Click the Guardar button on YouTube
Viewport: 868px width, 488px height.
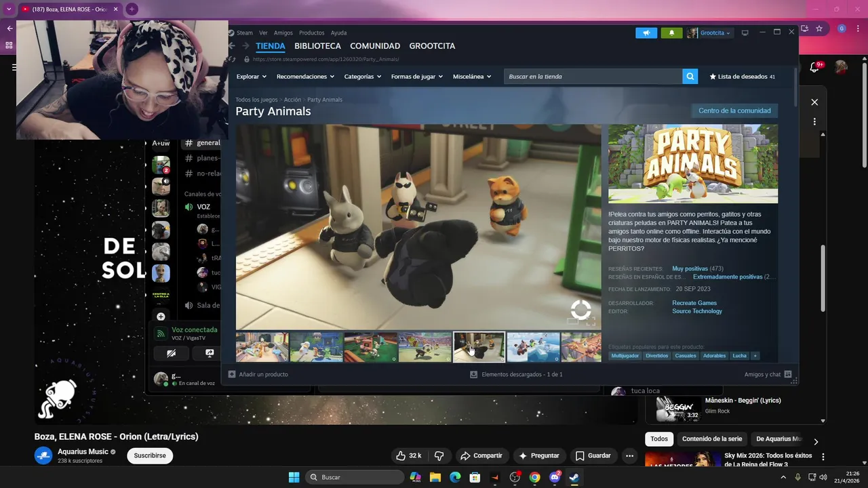click(x=593, y=455)
